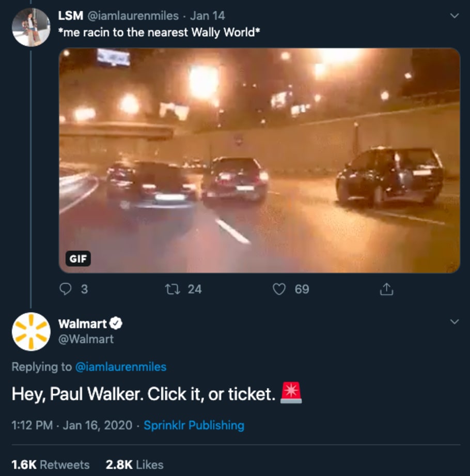Like LSM's tweet with the heart icon
The width and height of the screenshot is (470, 476).
click(x=279, y=289)
